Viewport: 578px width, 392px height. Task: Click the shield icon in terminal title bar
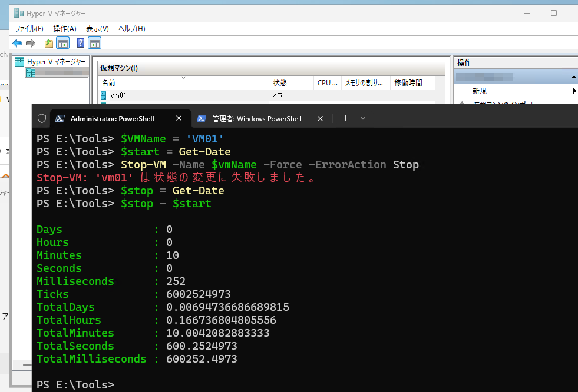pyautogui.click(x=42, y=118)
